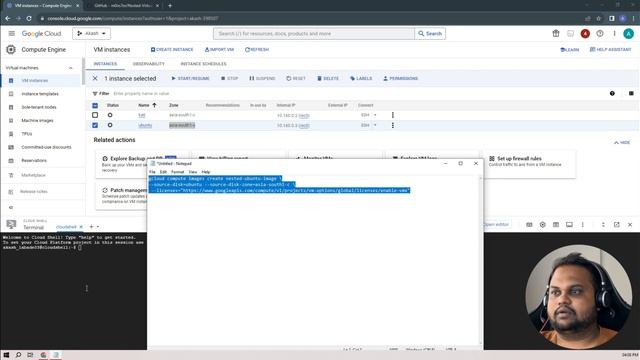Open Notepad Format menu
Viewport: 640px width, 360px height.
point(178,172)
